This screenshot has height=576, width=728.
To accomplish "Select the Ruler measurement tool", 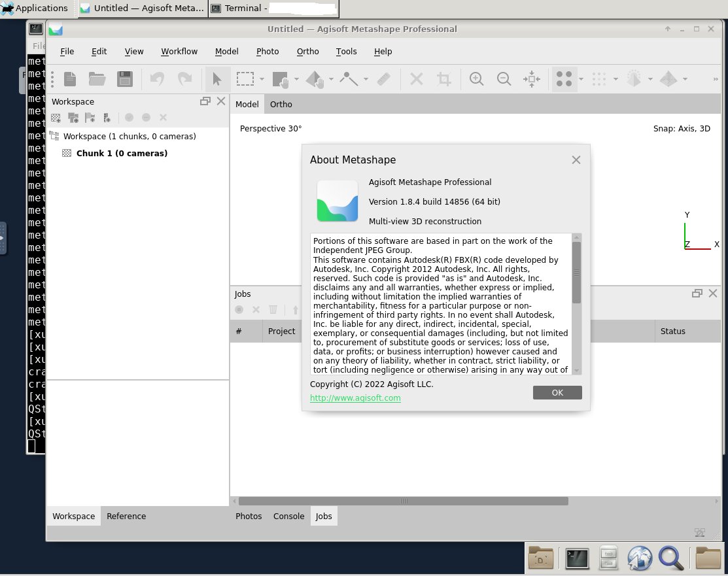I will pos(383,79).
